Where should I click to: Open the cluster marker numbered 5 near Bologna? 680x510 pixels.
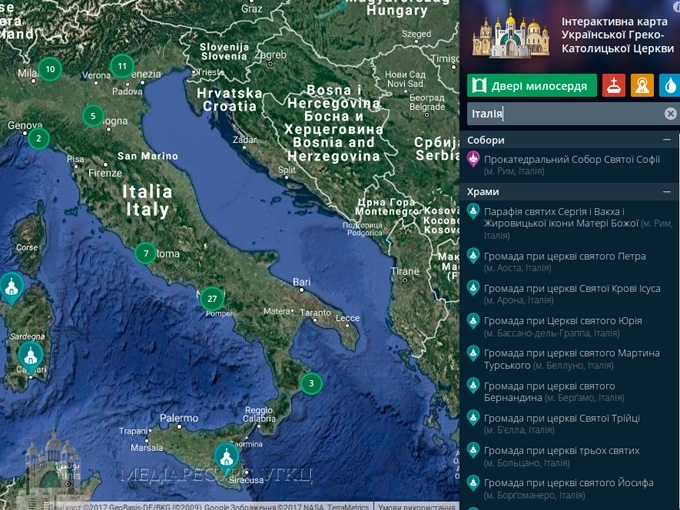click(93, 116)
